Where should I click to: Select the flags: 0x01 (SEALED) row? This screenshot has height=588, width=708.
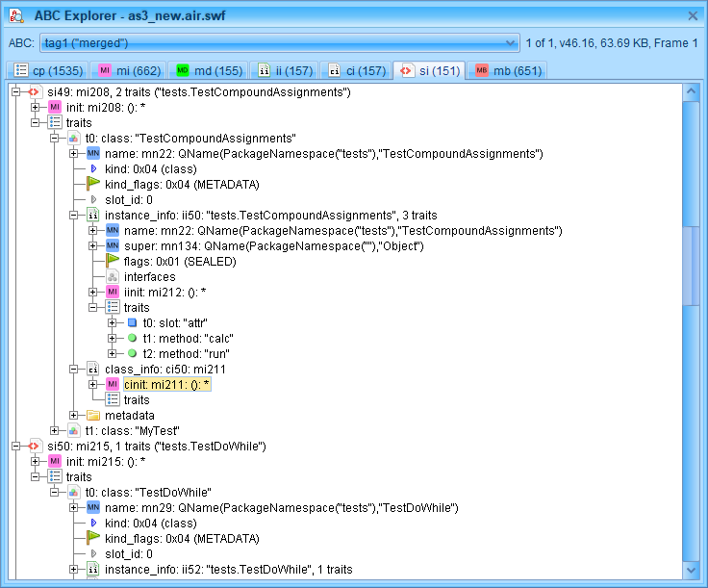point(180,262)
